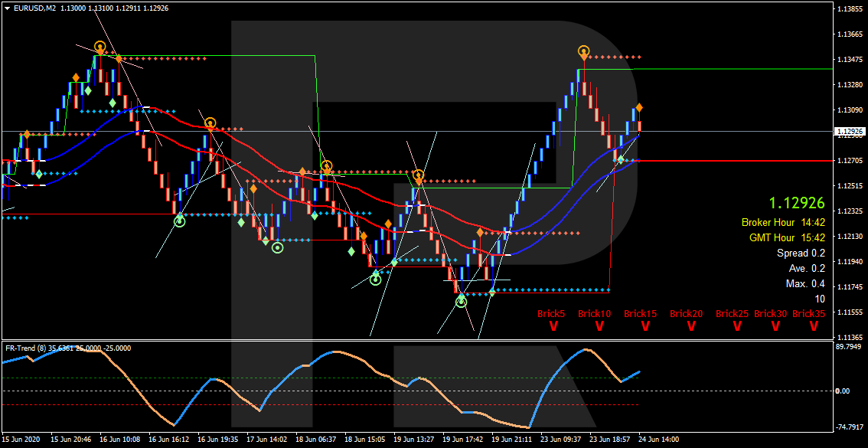This screenshot has width=868, height=448.
Task: Click the Brick10 label
Action: (595, 313)
